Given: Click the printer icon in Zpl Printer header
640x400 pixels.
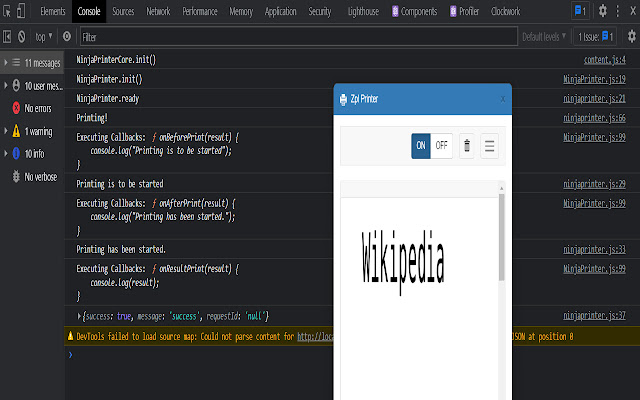Looking at the screenshot, I should pyautogui.click(x=343, y=99).
